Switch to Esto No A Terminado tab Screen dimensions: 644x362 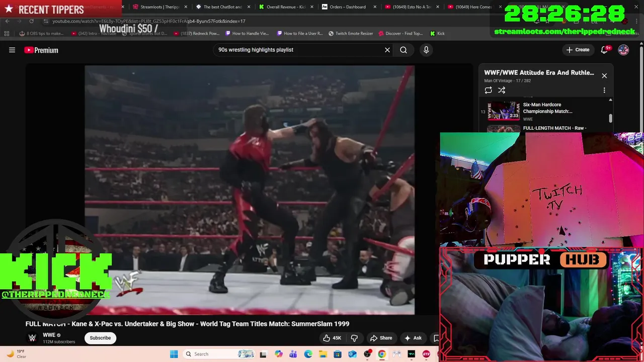point(412,7)
